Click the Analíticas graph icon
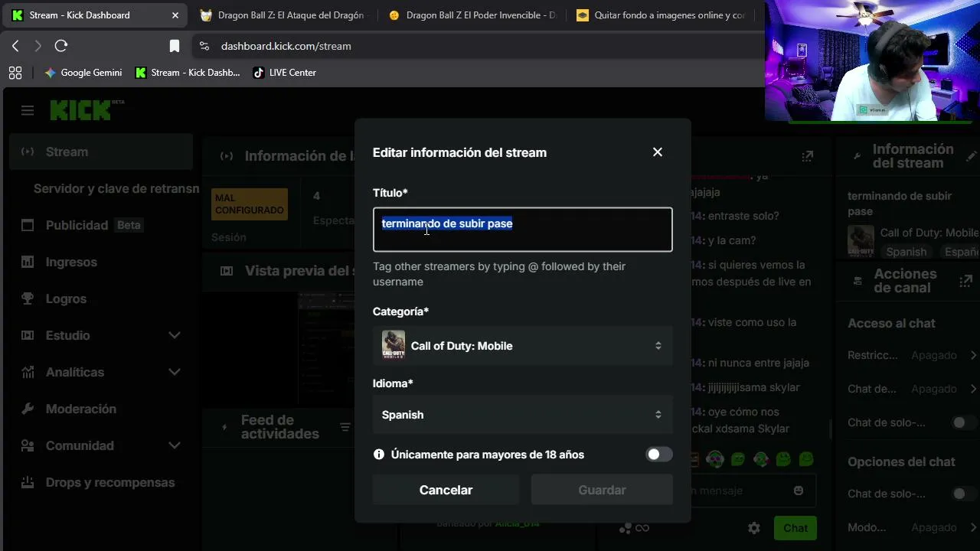 pos(28,372)
